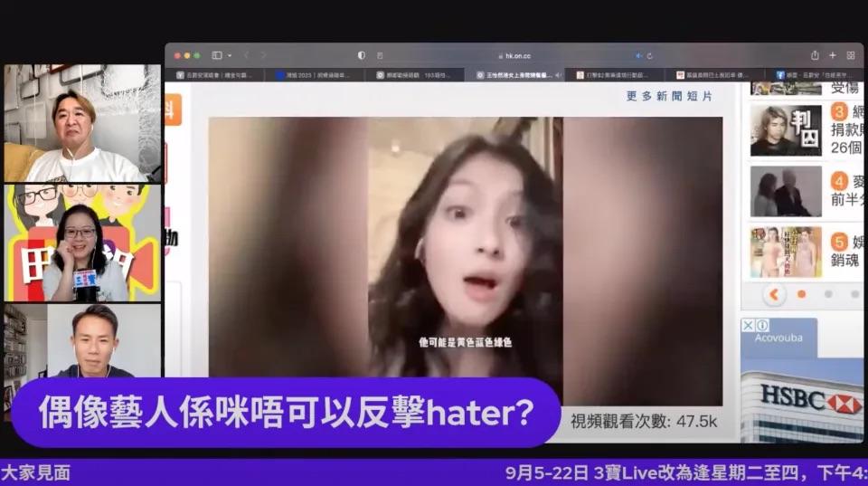The image size is (868, 486).
Task: Click the 更多新聞短片 link
Action: point(669,96)
